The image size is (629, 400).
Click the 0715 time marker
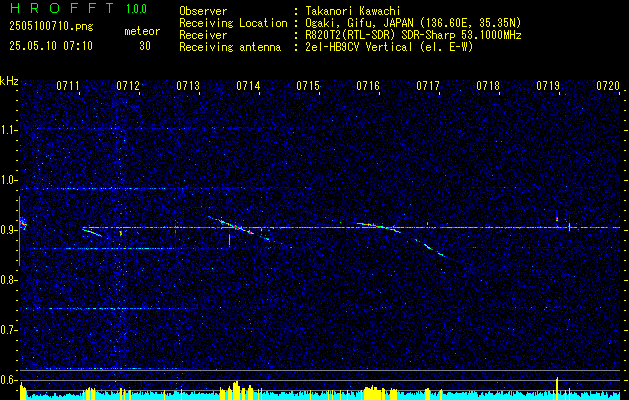click(x=308, y=85)
